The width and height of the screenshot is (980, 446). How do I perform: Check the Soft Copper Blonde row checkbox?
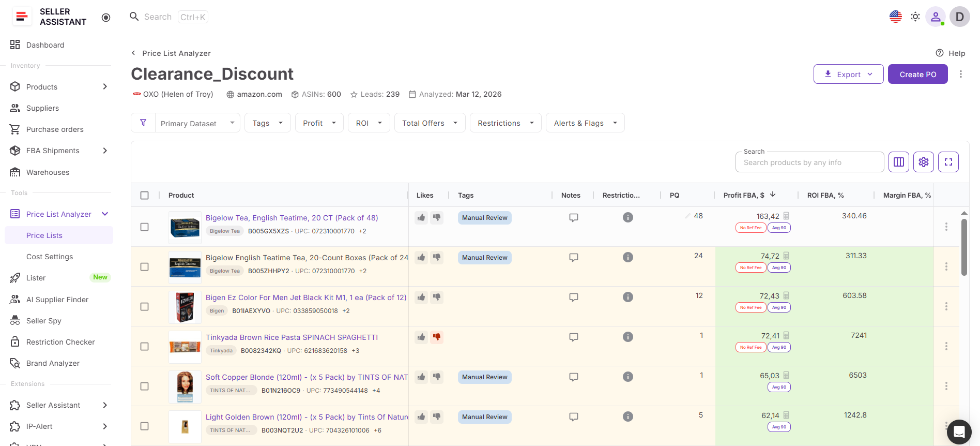point(145,386)
